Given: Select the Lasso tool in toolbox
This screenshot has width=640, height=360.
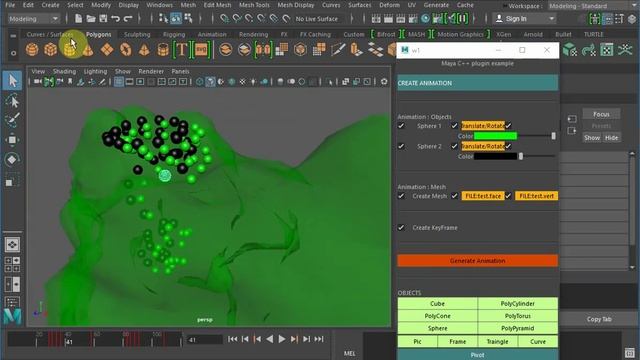Looking at the screenshot, I should point(12,100).
